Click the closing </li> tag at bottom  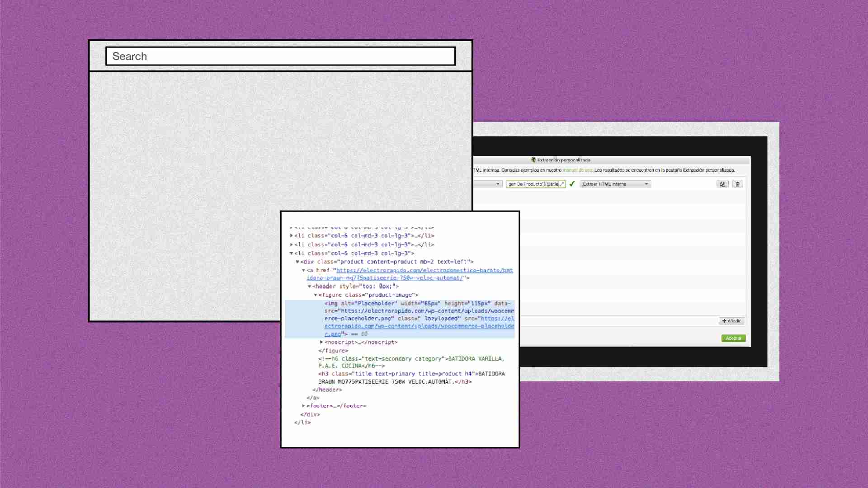tap(302, 423)
